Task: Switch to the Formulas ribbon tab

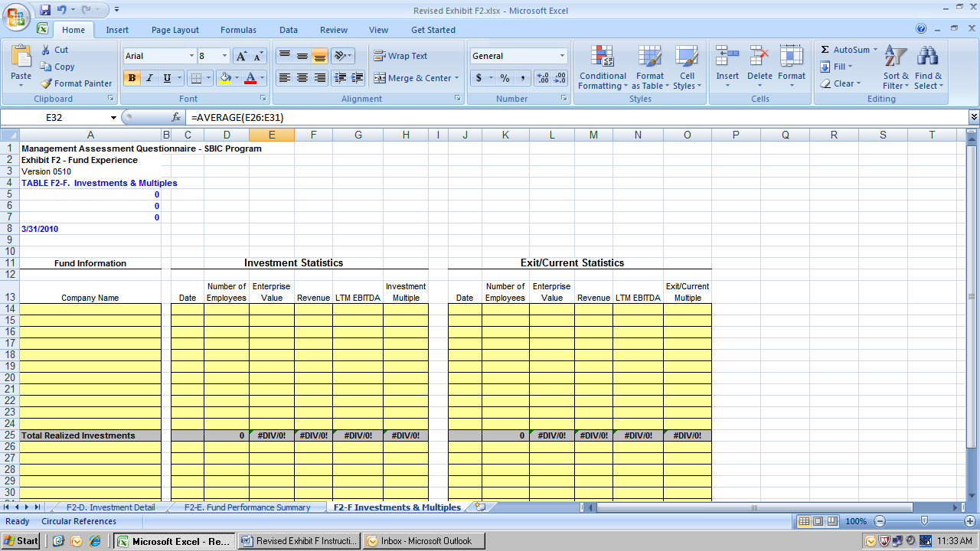Action: 238,30
